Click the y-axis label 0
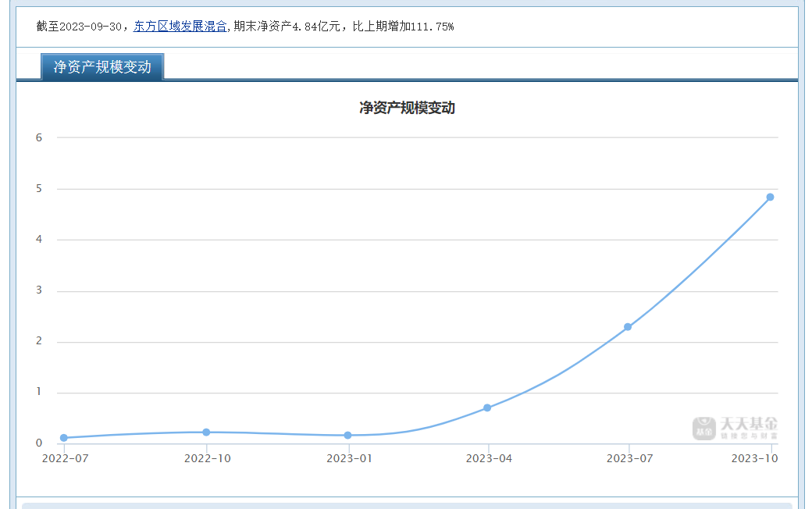This screenshot has height=509, width=812. click(39, 443)
